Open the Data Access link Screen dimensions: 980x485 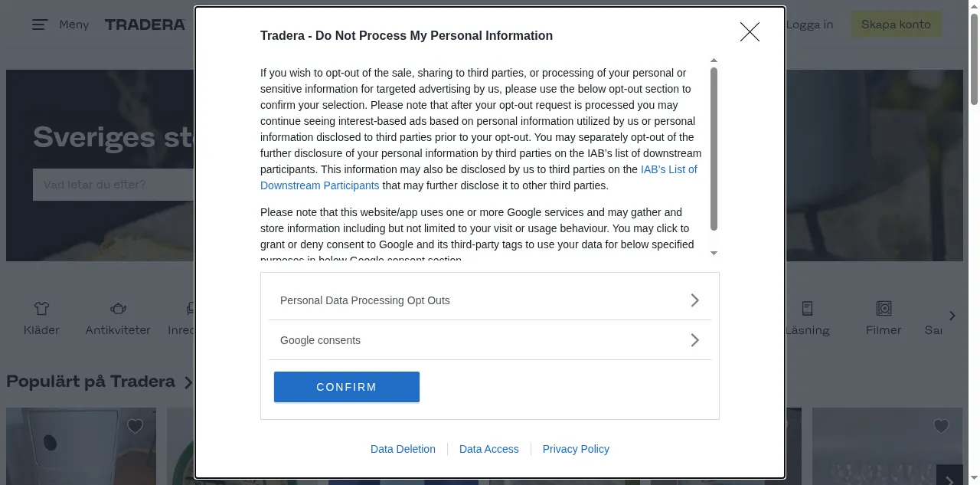(x=489, y=449)
